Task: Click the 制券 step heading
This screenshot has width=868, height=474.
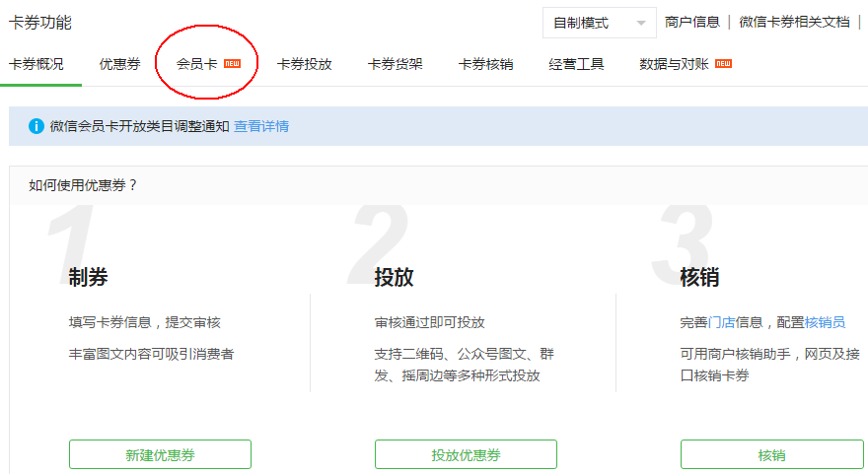Action: 88,277
